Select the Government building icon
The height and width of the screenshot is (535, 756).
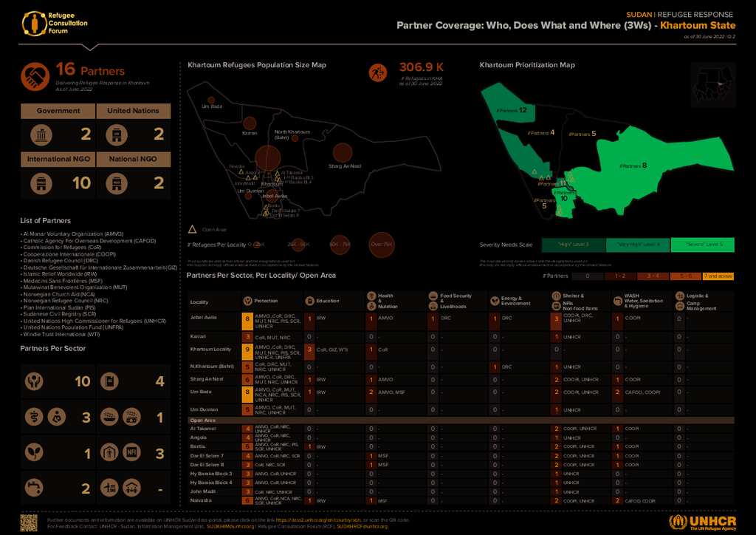pos(41,134)
